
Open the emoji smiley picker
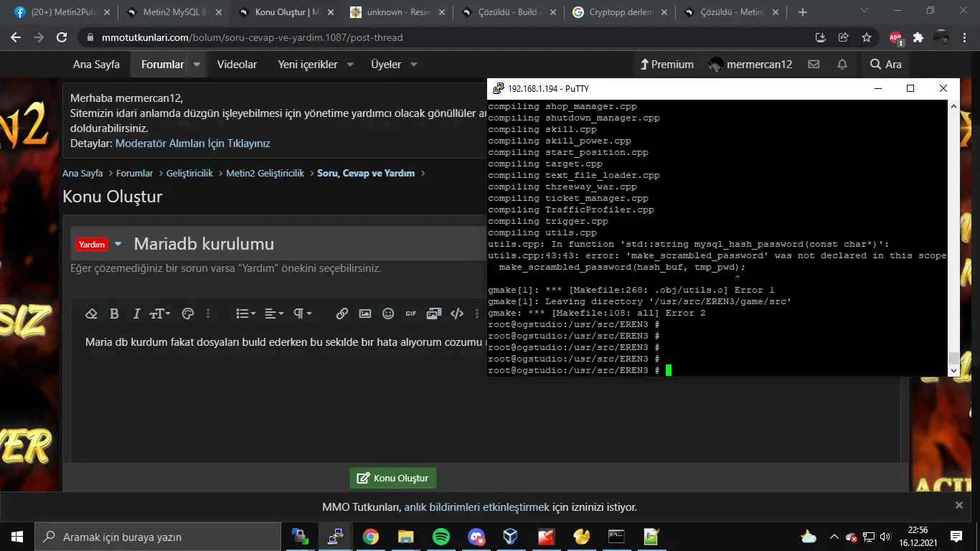pos(388,314)
